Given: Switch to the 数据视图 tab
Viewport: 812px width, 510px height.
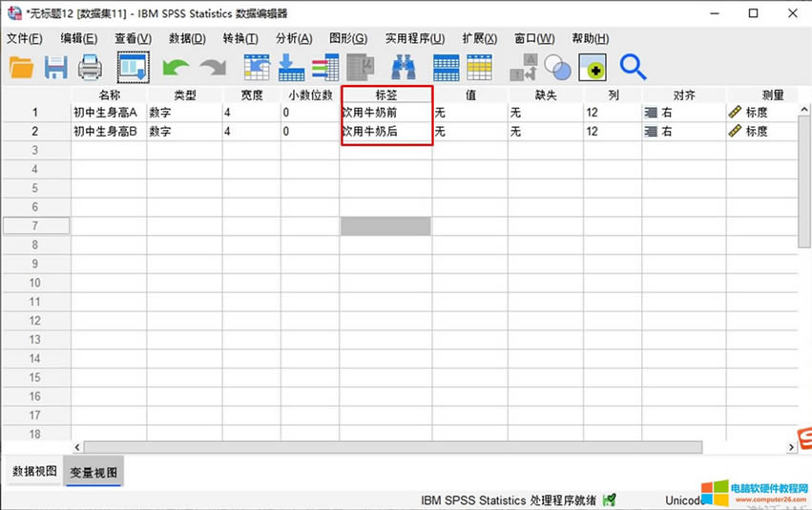Looking at the screenshot, I should 33,472.
